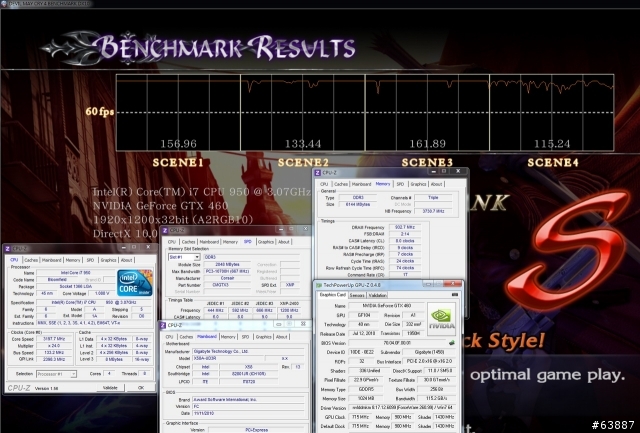Switch to Memory tab in the SPD window
This screenshot has width=640, height=433.
pos(230,242)
